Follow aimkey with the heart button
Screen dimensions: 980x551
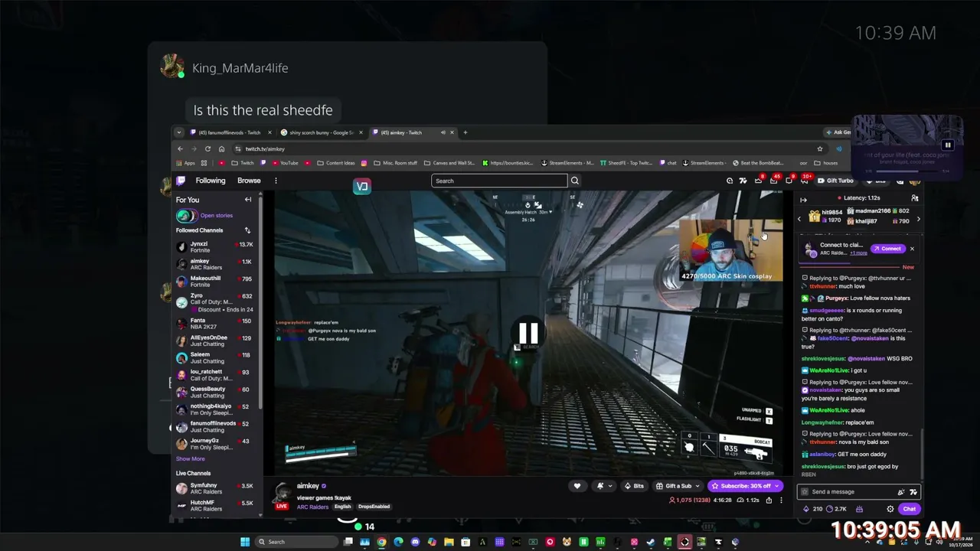(577, 485)
